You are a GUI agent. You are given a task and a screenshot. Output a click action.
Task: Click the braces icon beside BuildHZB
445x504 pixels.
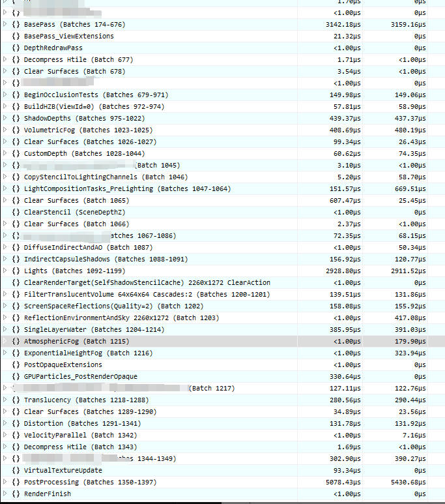[16, 106]
